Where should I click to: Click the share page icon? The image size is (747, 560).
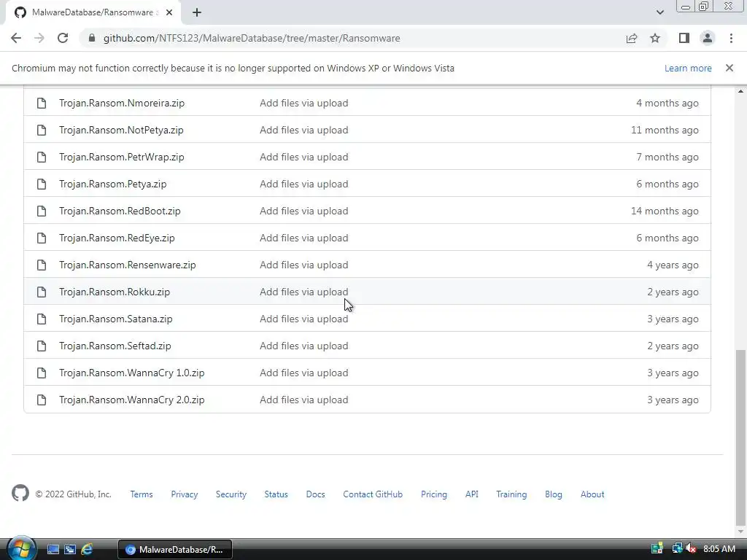point(632,38)
